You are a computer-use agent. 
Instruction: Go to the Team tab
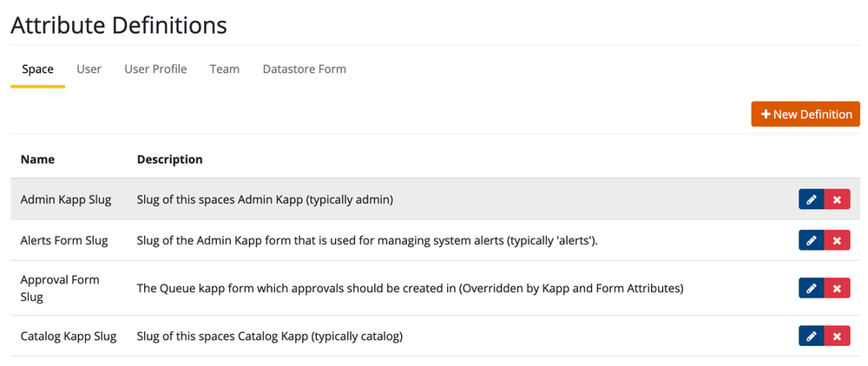[x=224, y=69]
